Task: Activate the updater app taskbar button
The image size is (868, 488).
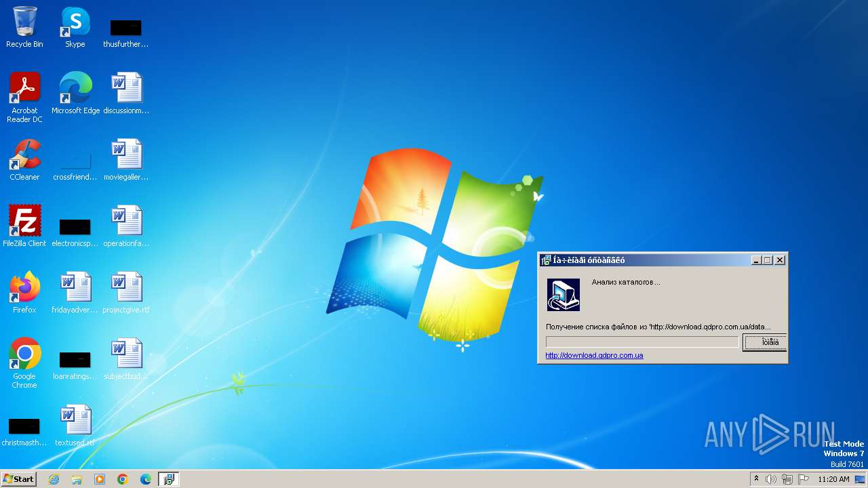Action: 169,479
